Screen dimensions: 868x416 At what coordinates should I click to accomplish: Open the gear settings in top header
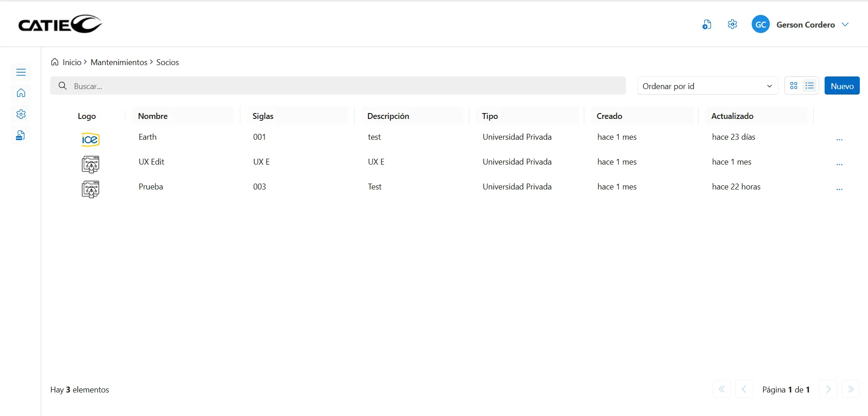click(x=732, y=24)
